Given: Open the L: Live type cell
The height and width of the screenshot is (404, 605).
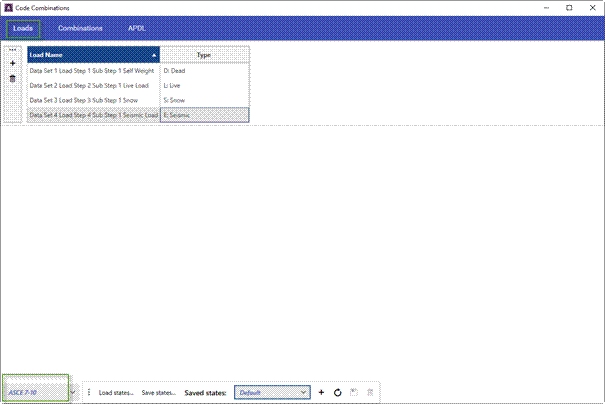Looking at the screenshot, I should point(204,85).
